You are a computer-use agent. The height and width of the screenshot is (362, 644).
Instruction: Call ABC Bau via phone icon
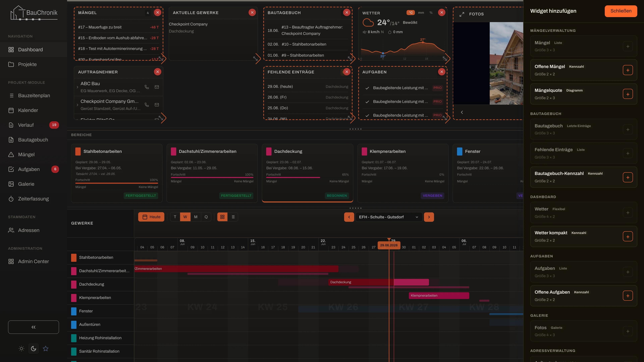(x=147, y=87)
